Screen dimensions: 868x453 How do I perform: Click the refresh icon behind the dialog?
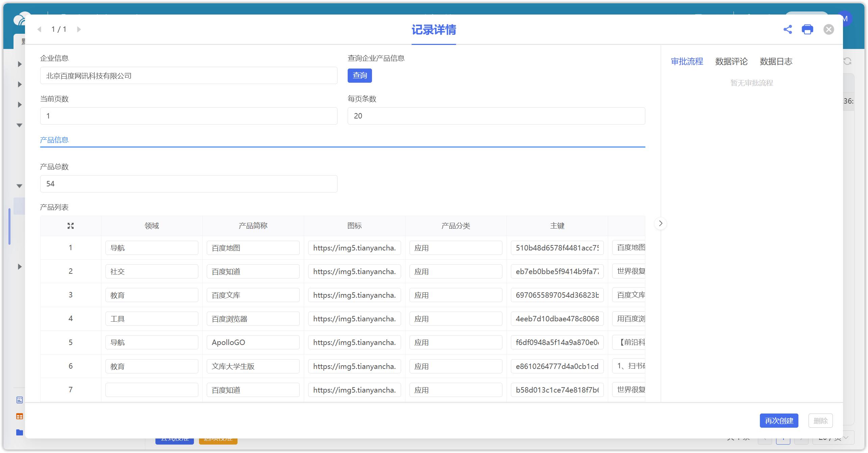click(847, 61)
